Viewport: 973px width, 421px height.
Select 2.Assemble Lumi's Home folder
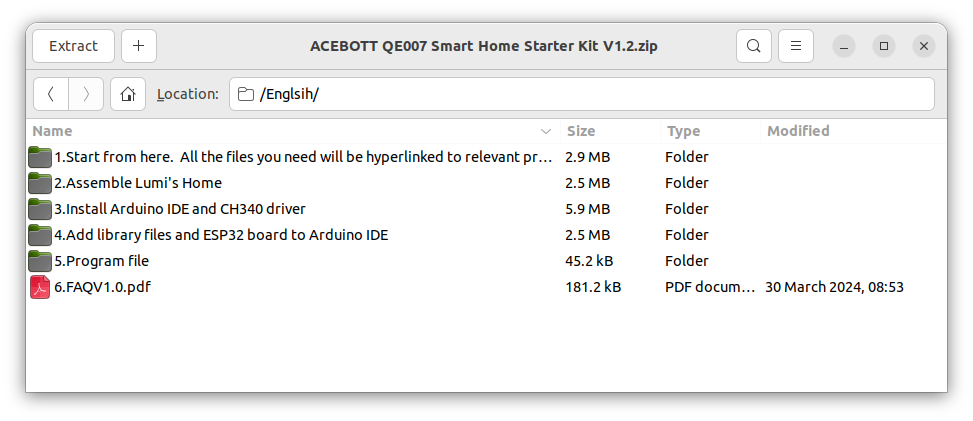486,183
